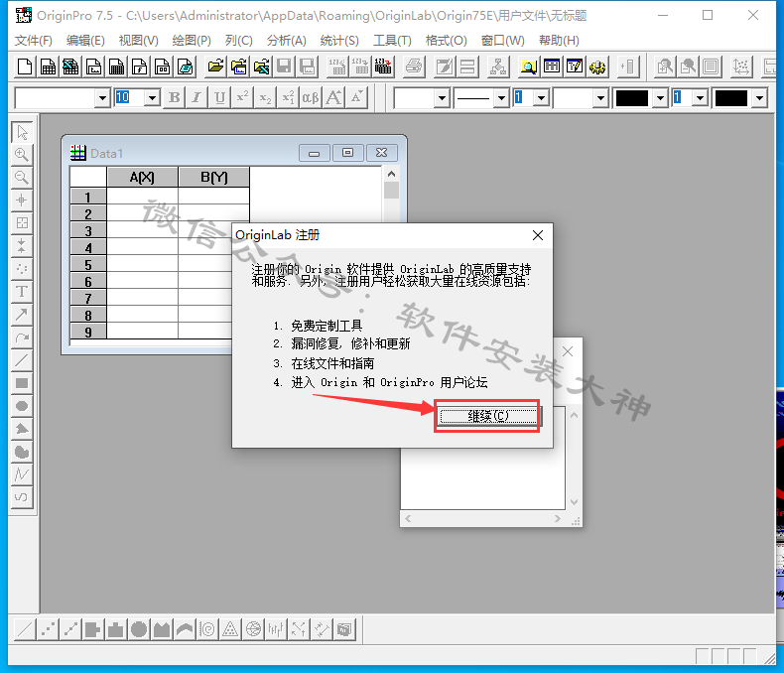Select the Curved Arrow tool
Screen dimensions: 784x673
pos(22,338)
